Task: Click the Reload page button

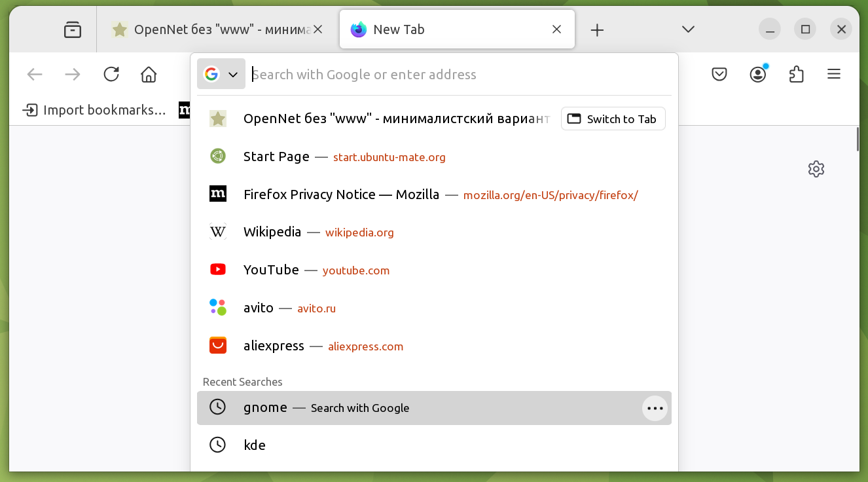Action: tap(111, 74)
